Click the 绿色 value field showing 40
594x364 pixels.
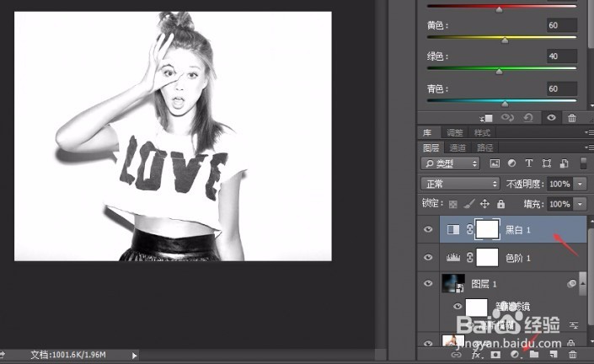pos(562,56)
